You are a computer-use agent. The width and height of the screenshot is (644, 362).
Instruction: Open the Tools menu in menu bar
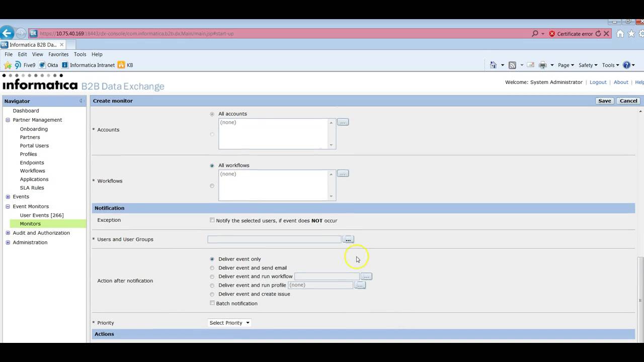pos(80,54)
